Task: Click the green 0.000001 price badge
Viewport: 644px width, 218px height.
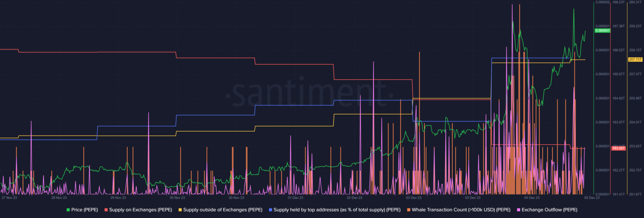Action: point(602,31)
